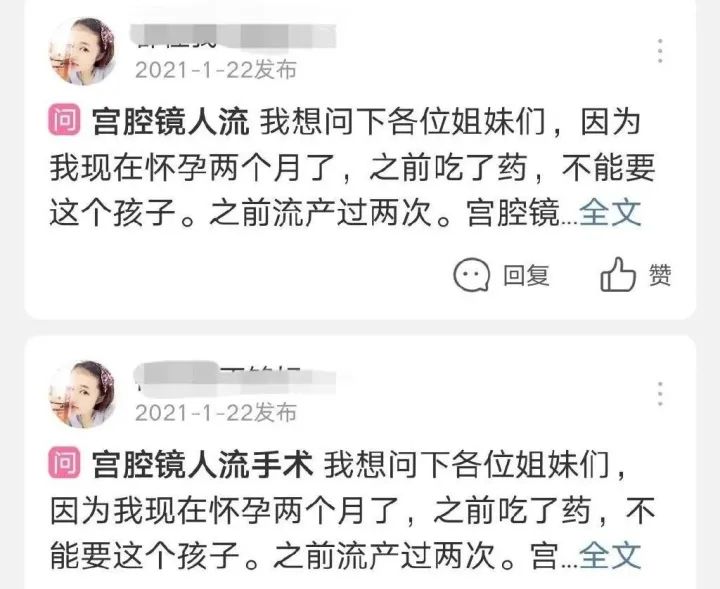This screenshot has width=720, height=589.
Task: Click the pink 问 badge in first post
Action: (x=64, y=120)
